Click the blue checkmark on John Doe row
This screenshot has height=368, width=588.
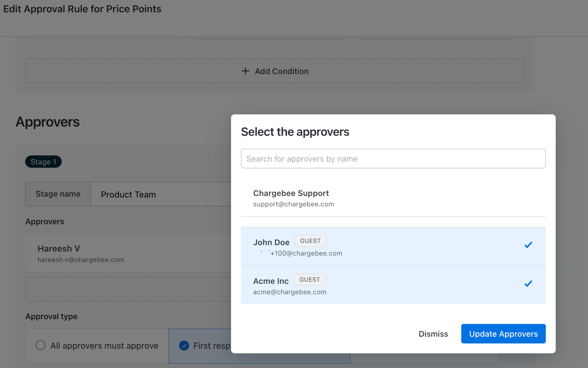pyautogui.click(x=528, y=245)
